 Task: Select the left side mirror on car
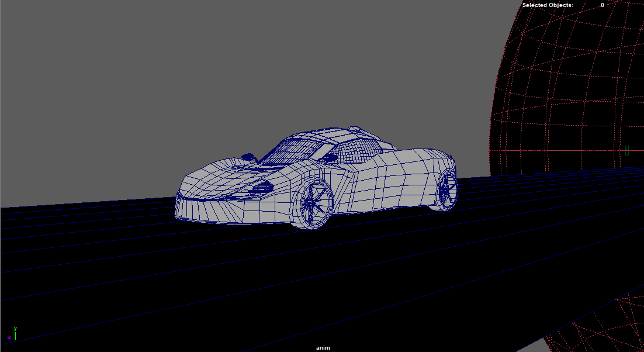tap(248, 157)
